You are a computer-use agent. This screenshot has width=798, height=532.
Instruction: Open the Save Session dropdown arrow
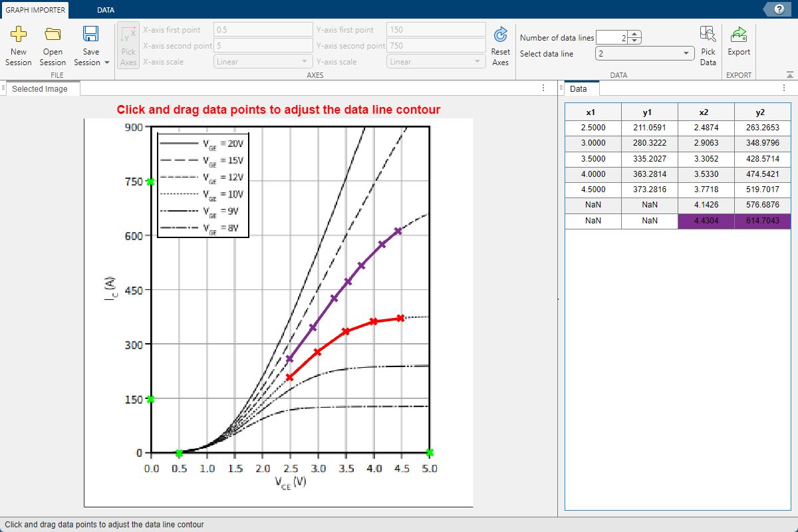point(107,63)
